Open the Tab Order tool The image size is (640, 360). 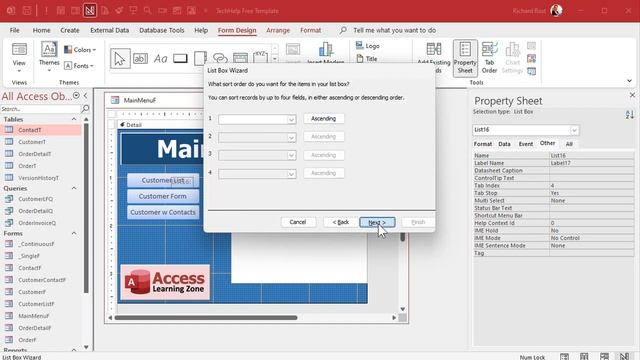click(489, 58)
